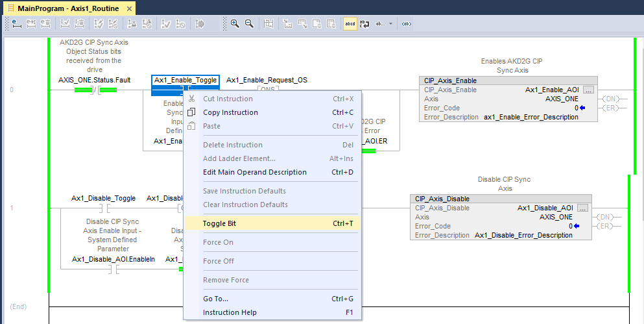Click Cancel Accepted Program Edits icon
Viewport: 644px width, 324px height.
tap(180, 24)
